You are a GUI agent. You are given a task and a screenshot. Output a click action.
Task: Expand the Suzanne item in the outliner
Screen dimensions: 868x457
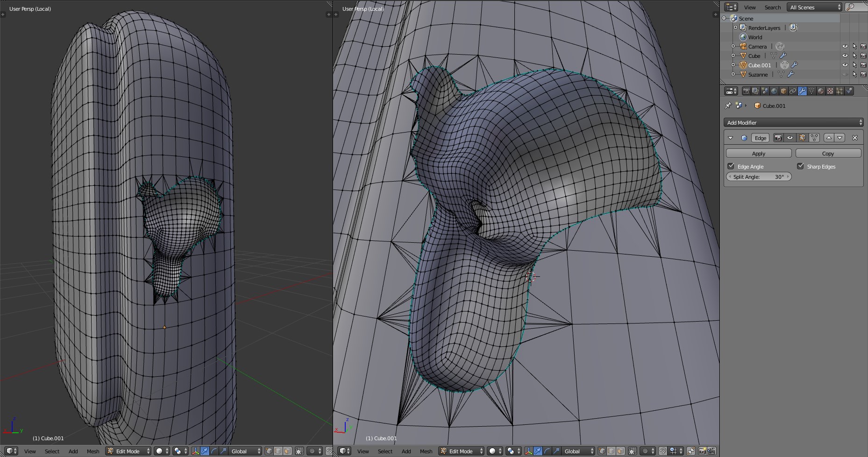pos(733,74)
